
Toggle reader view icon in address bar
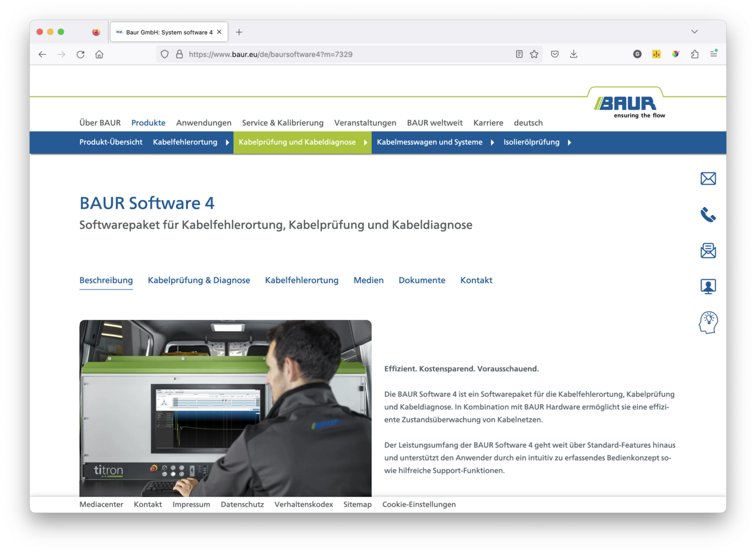[519, 54]
